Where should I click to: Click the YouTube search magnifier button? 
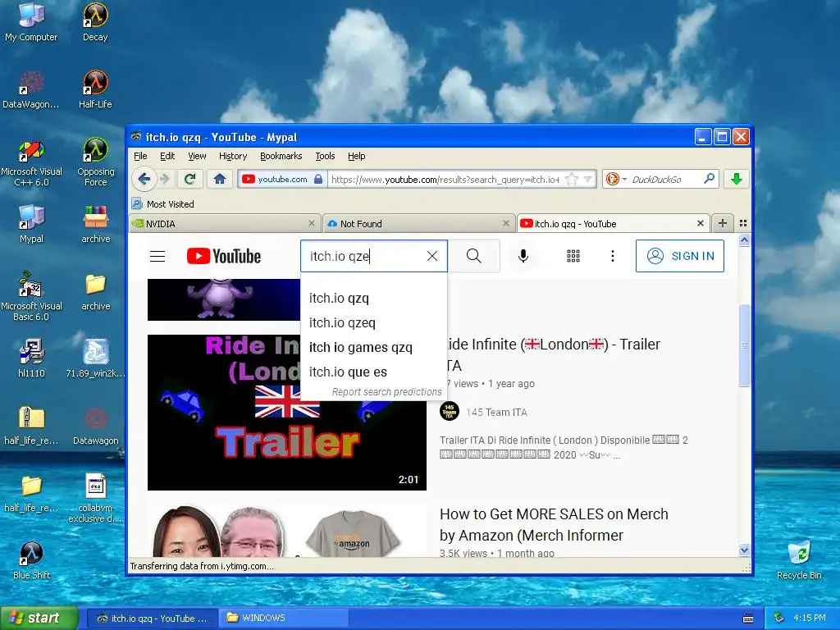pos(473,256)
